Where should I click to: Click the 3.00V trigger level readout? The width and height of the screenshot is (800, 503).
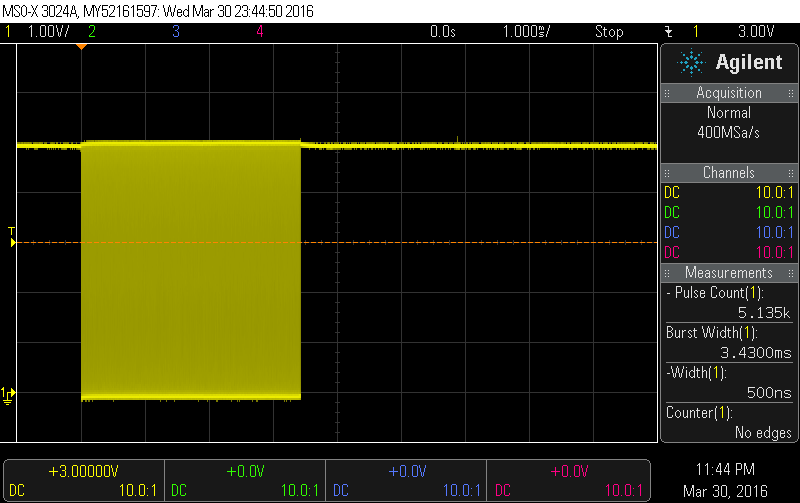pyautogui.click(x=756, y=32)
